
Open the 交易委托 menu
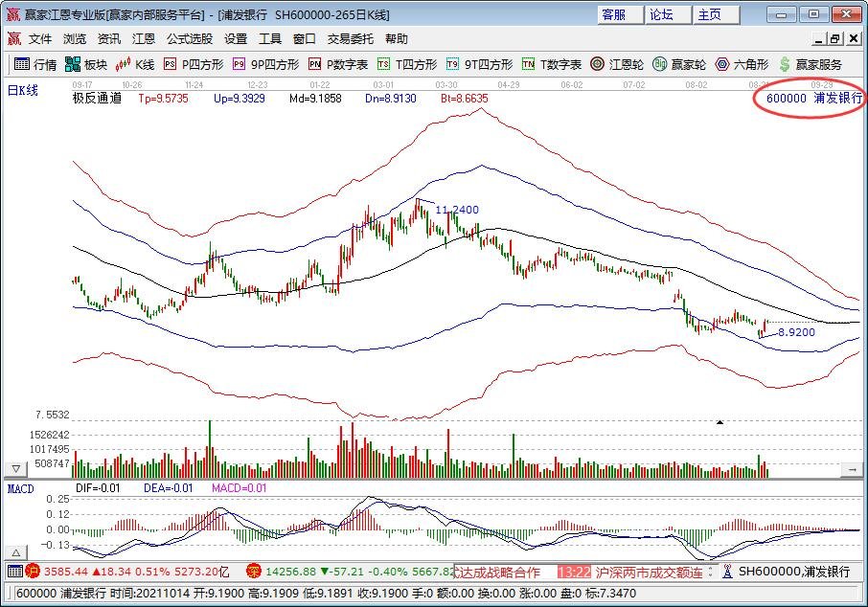pos(351,39)
